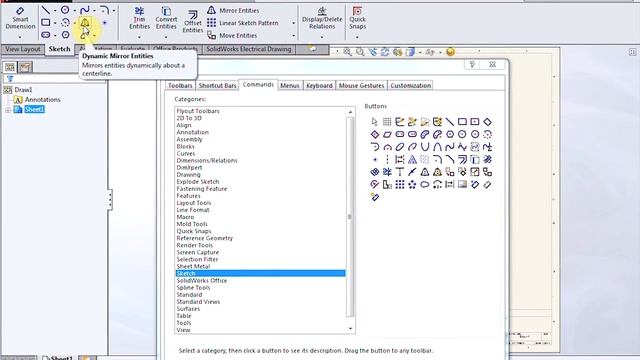
Task: Pick the Line button in Buttons grid
Action: point(450,122)
